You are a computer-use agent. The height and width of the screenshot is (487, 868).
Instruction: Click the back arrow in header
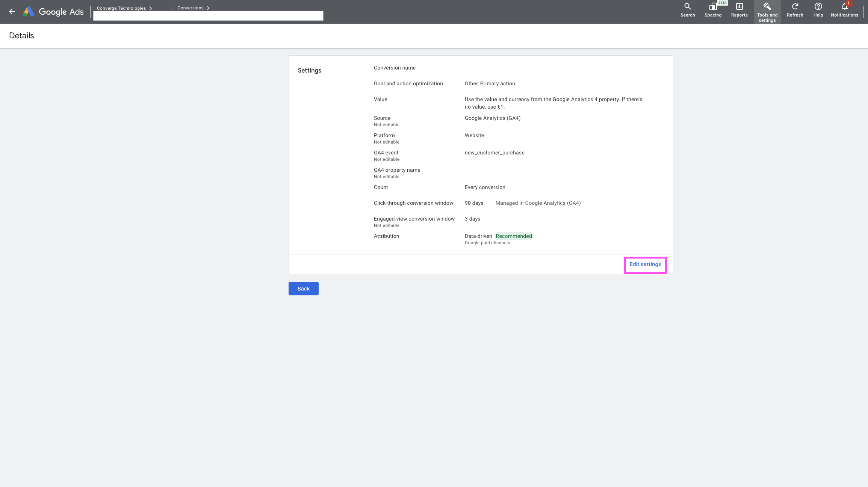coord(12,12)
